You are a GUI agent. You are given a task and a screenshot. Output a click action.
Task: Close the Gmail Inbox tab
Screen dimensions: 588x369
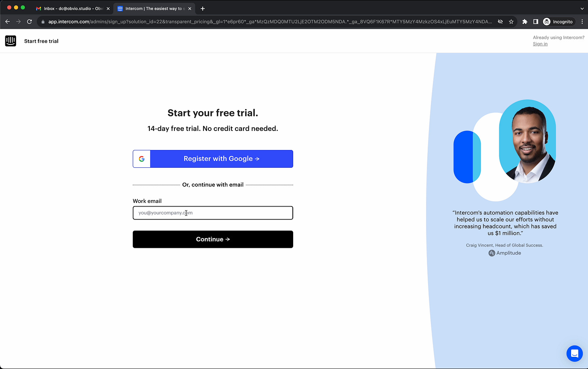click(x=108, y=8)
